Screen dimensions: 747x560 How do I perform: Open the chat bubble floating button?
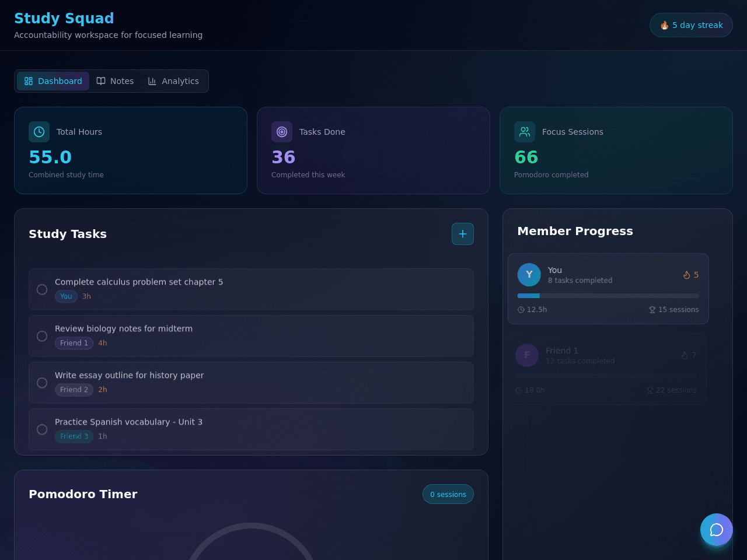click(x=717, y=530)
